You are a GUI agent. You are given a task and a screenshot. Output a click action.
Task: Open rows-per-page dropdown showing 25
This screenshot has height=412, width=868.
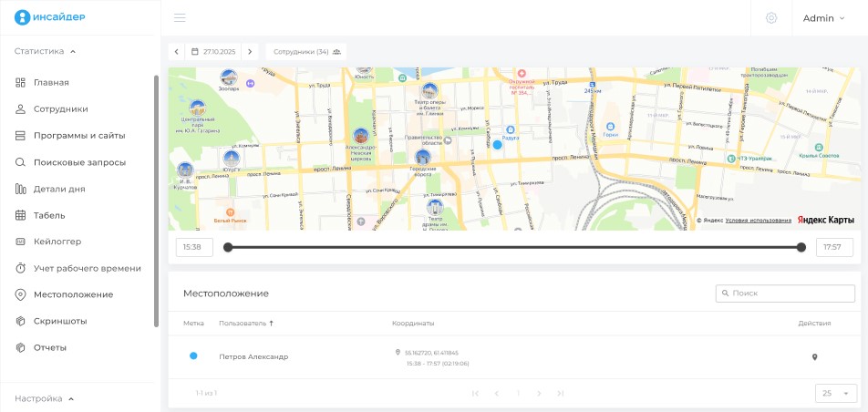pos(835,393)
